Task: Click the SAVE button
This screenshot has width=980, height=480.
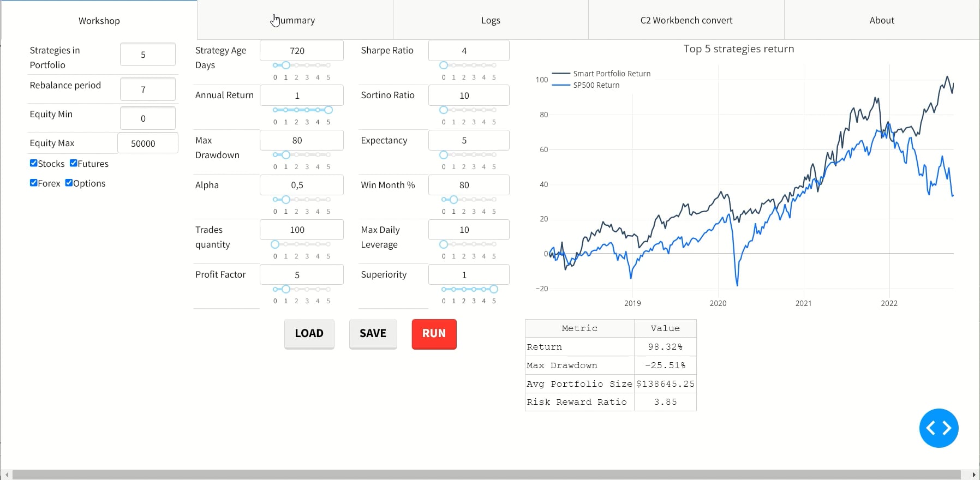Action: point(373,333)
